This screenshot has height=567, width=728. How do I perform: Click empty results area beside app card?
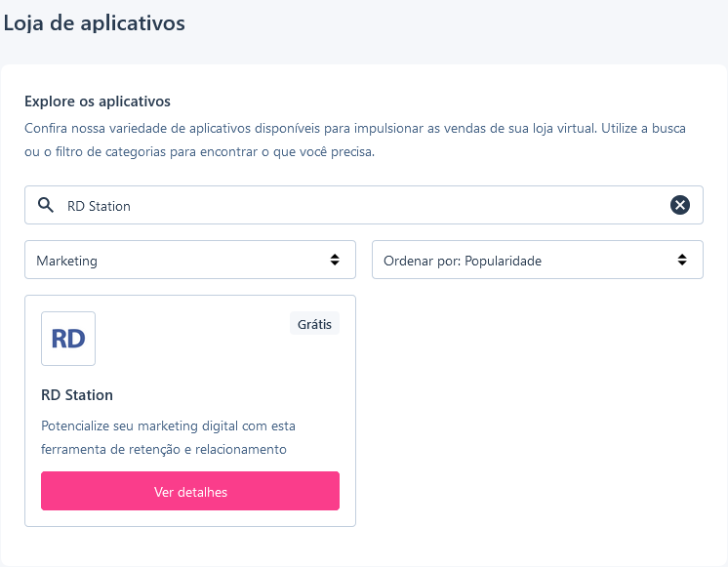(x=537, y=411)
